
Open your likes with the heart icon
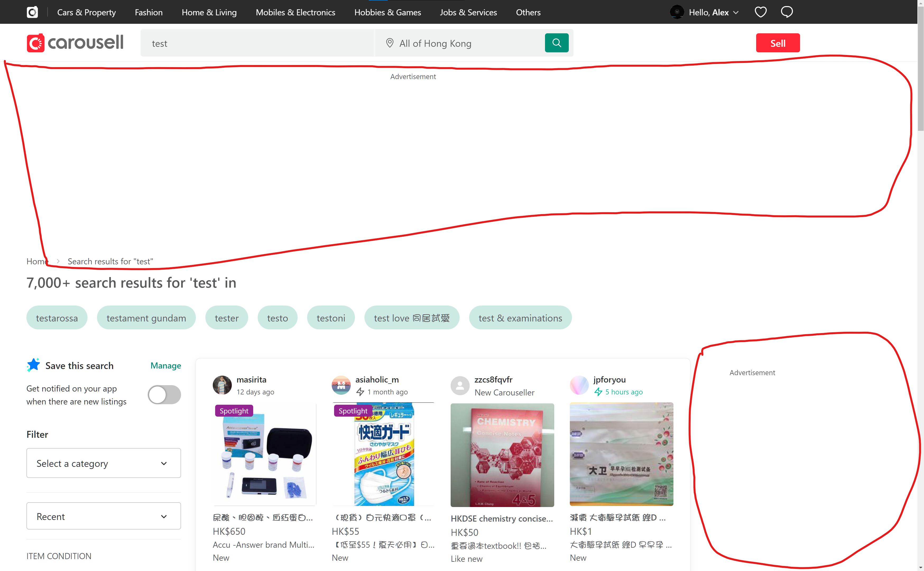pyautogui.click(x=760, y=12)
